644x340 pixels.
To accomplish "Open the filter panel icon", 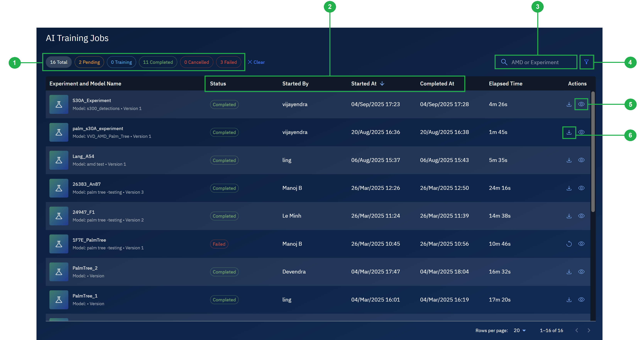I will 586,62.
